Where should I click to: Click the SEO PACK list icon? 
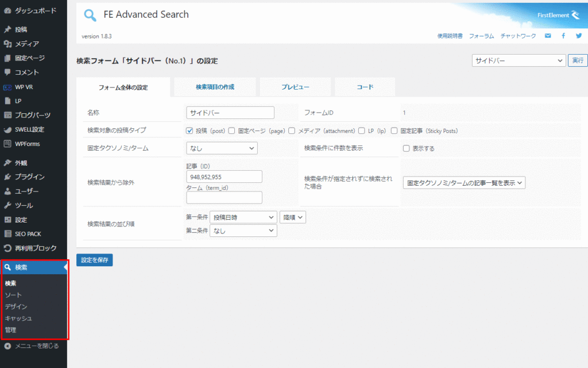7,234
